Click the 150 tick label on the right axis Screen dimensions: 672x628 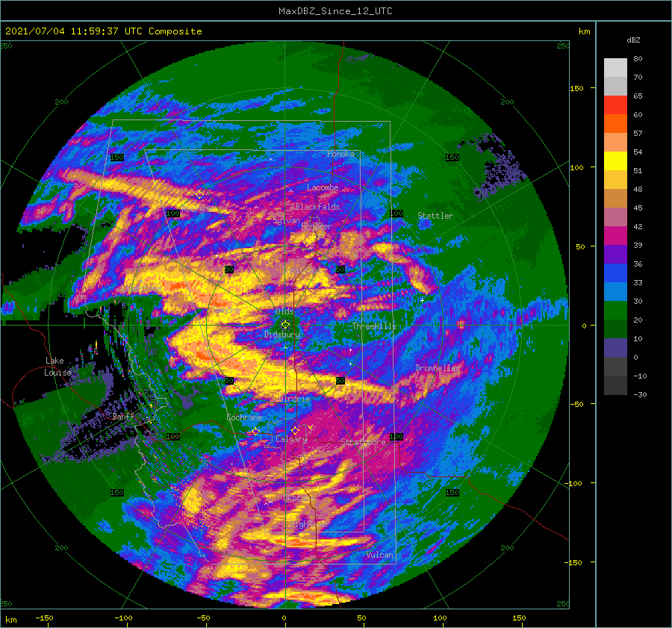[x=576, y=88]
